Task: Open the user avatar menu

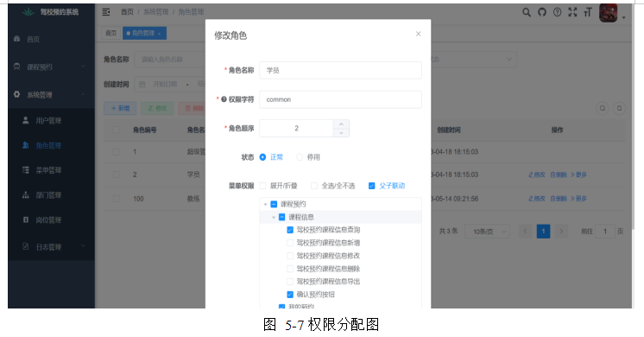Action: (609, 13)
